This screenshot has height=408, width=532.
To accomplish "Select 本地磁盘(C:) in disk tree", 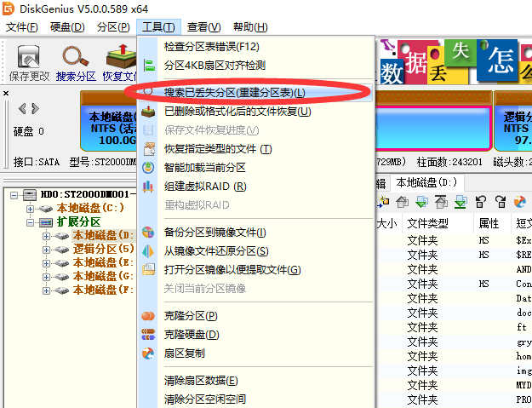I will [90, 208].
